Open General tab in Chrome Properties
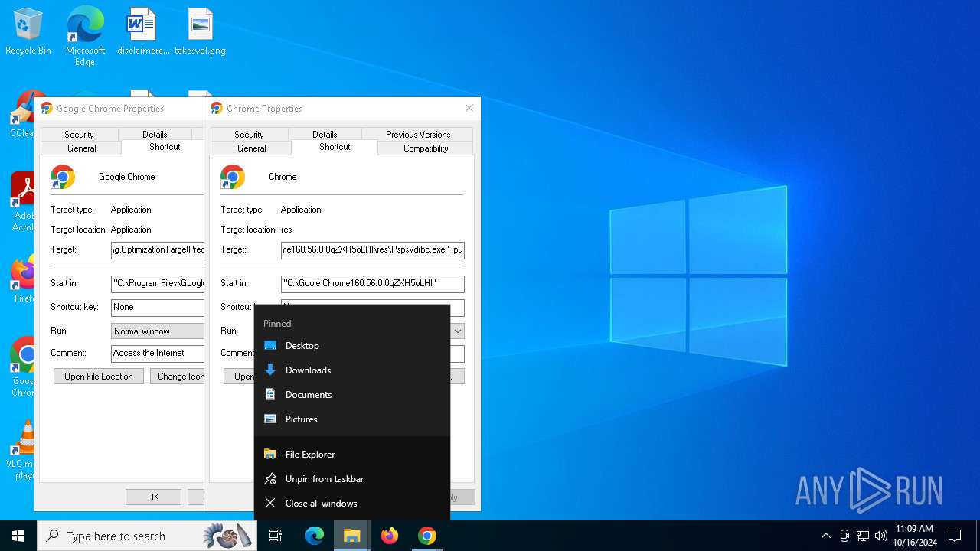Viewport: 980px width, 551px height. (252, 148)
